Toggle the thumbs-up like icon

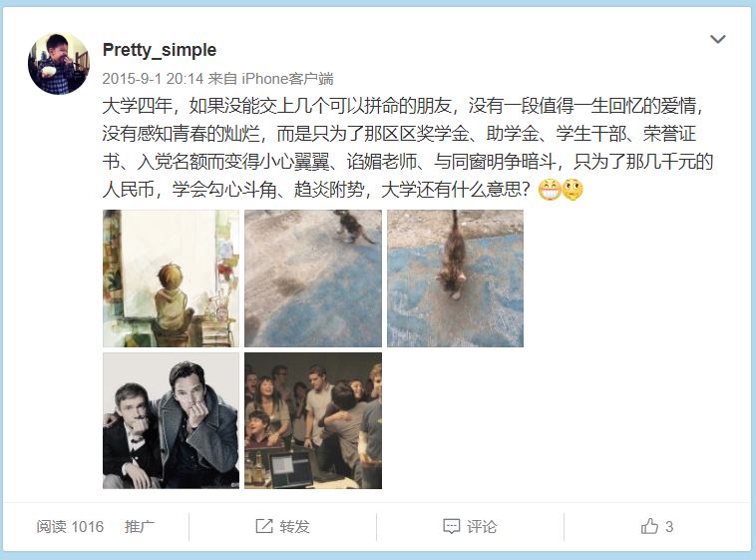pyautogui.click(x=649, y=526)
